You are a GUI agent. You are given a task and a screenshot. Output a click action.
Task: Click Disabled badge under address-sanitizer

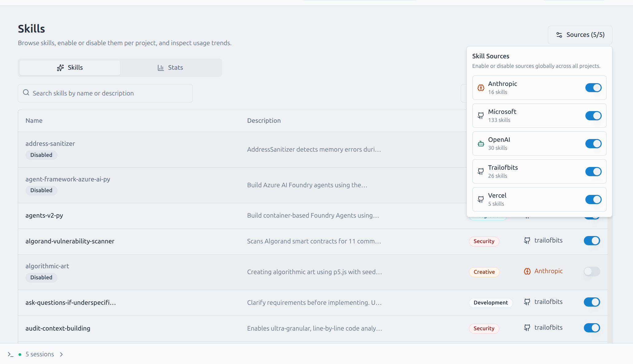pos(41,155)
